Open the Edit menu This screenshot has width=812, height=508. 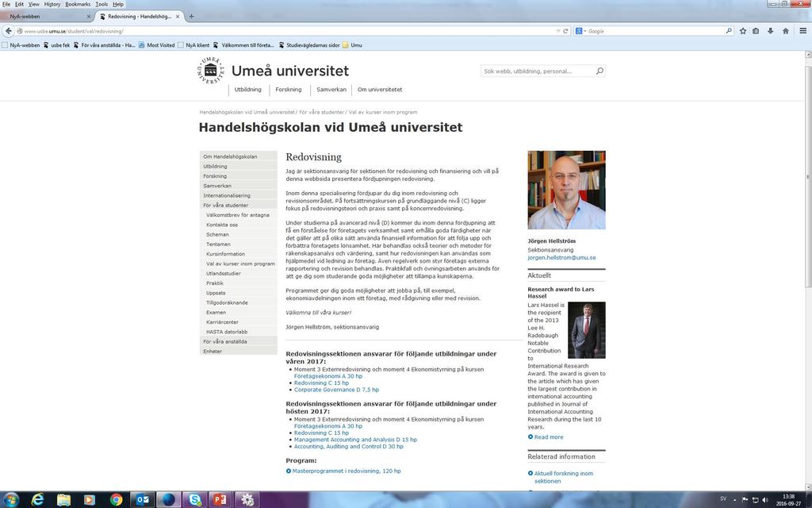[19, 4]
